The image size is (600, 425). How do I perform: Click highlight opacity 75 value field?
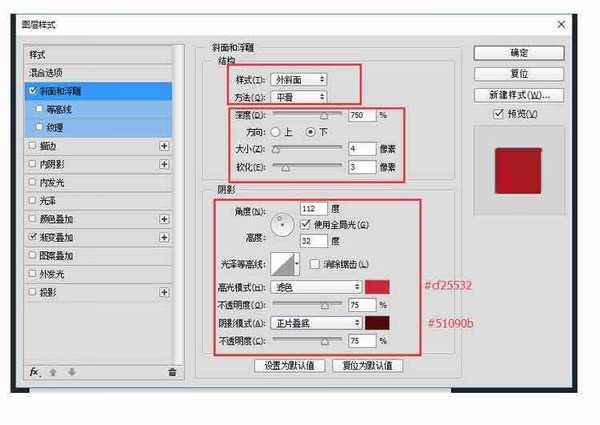362,305
